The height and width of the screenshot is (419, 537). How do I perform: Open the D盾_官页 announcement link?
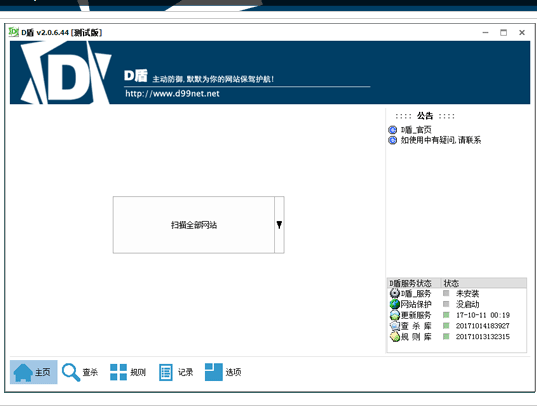pyautogui.click(x=416, y=130)
